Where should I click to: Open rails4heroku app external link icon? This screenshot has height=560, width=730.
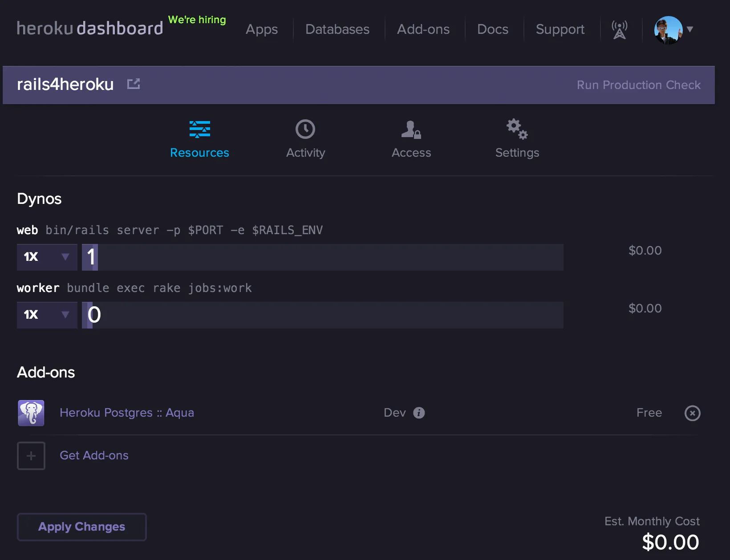pos(134,84)
